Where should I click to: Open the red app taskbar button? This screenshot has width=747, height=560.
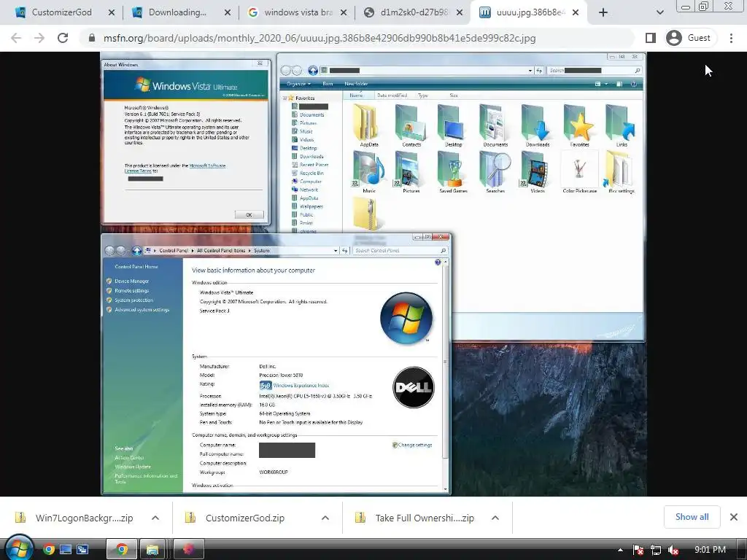tap(189, 550)
